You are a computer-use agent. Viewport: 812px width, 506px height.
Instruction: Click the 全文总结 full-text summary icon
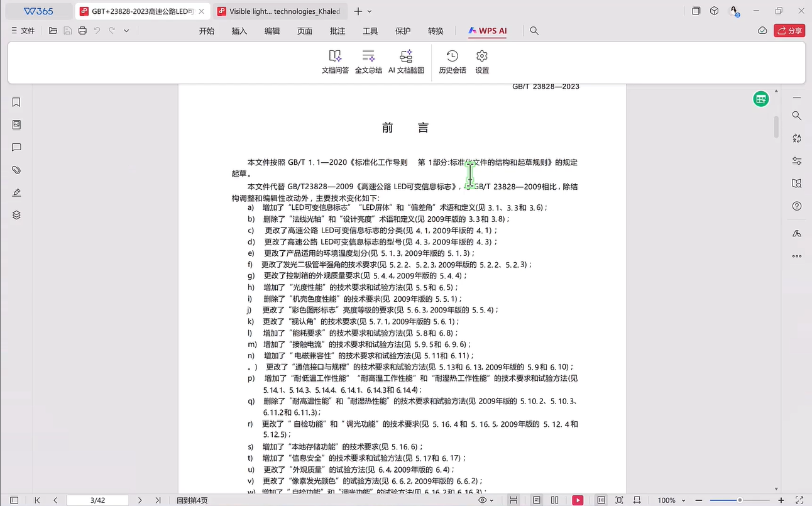pos(368,62)
